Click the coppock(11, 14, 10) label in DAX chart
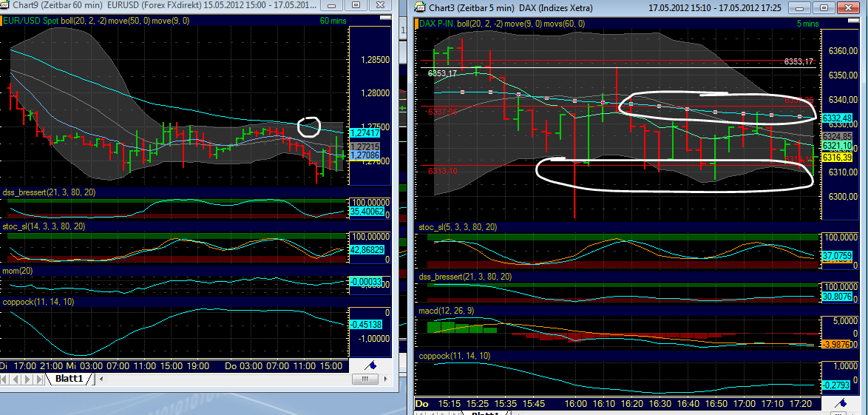The height and width of the screenshot is (415, 868). (x=455, y=356)
